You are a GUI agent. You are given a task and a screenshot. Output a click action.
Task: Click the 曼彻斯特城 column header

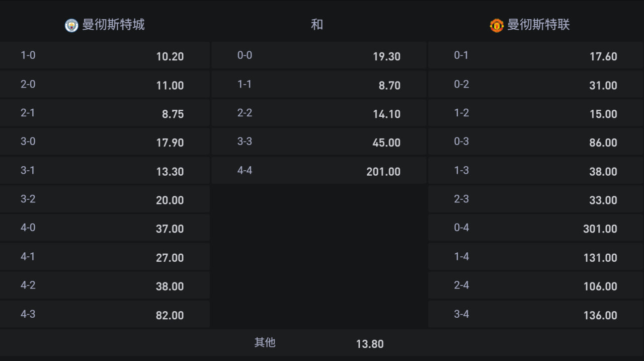pos(113,25)
